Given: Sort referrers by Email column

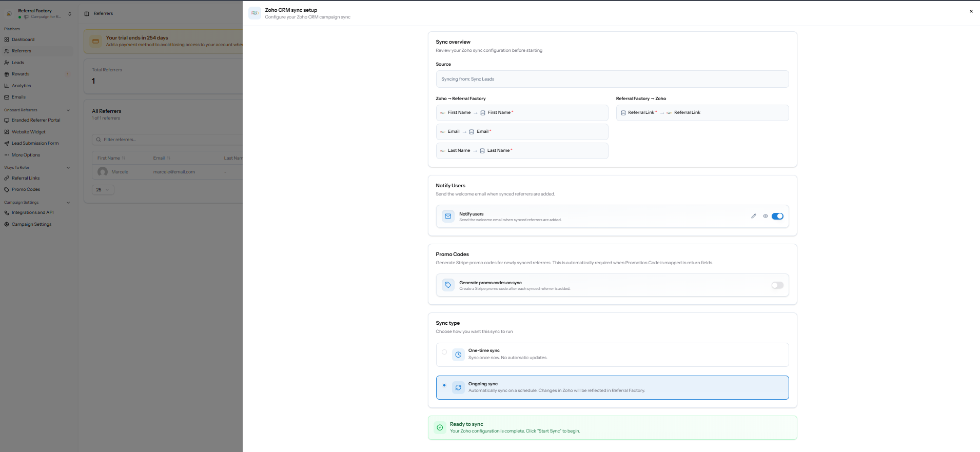Looking at the screenshot, I should (x=162, y=158).
